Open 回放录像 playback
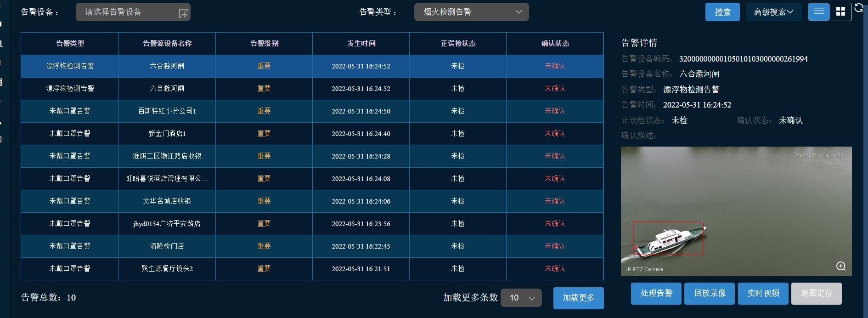The image size is (868, 318). (709, 293)
